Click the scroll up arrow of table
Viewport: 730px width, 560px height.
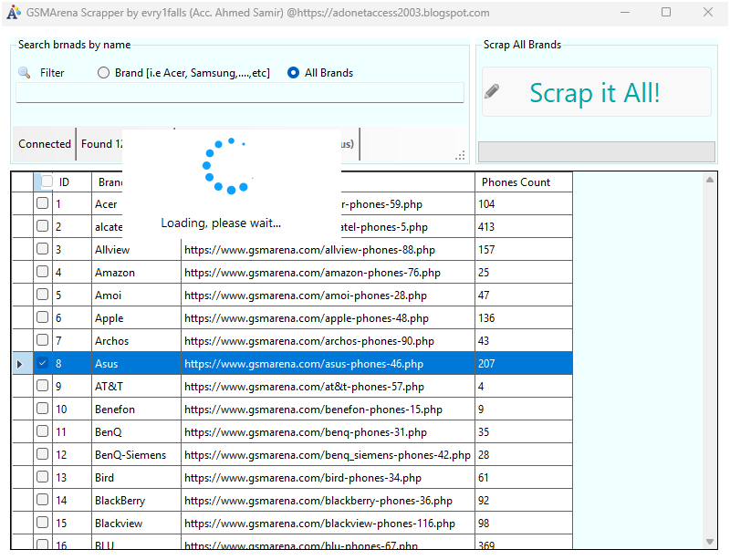710,180
